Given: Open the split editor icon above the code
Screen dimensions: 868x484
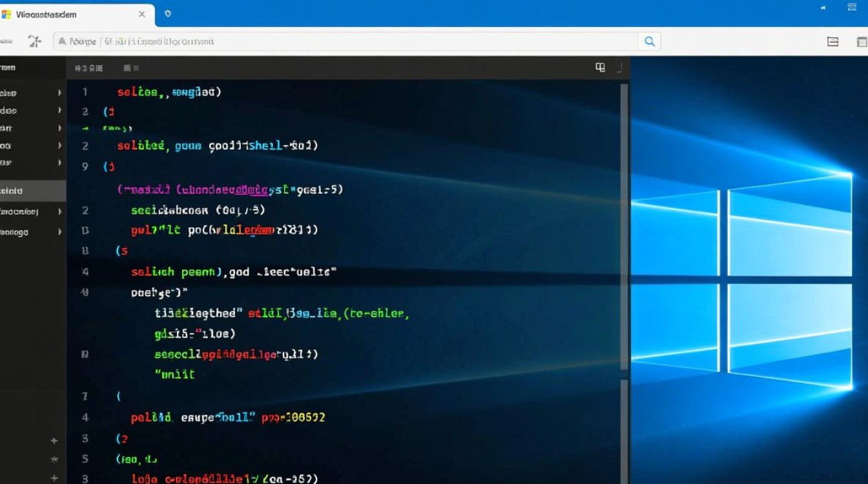Looking at the screenshot, I should pyautogui.click(x=600, y=66).
